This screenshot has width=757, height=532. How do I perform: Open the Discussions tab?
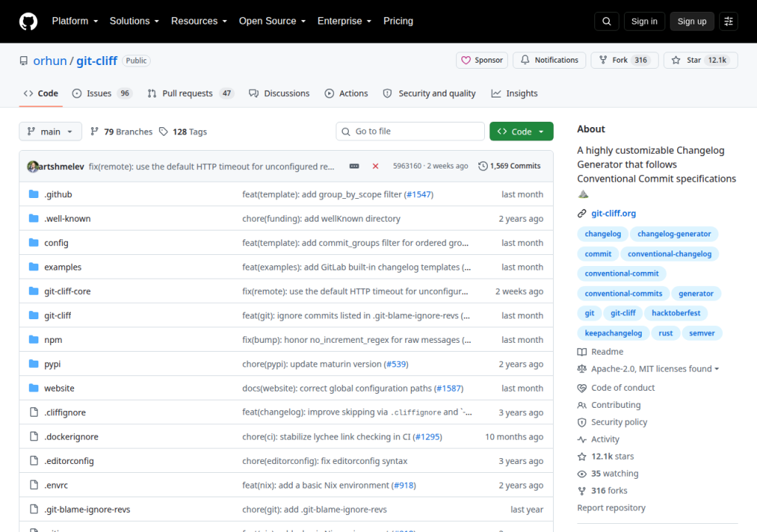coord(279,94)
